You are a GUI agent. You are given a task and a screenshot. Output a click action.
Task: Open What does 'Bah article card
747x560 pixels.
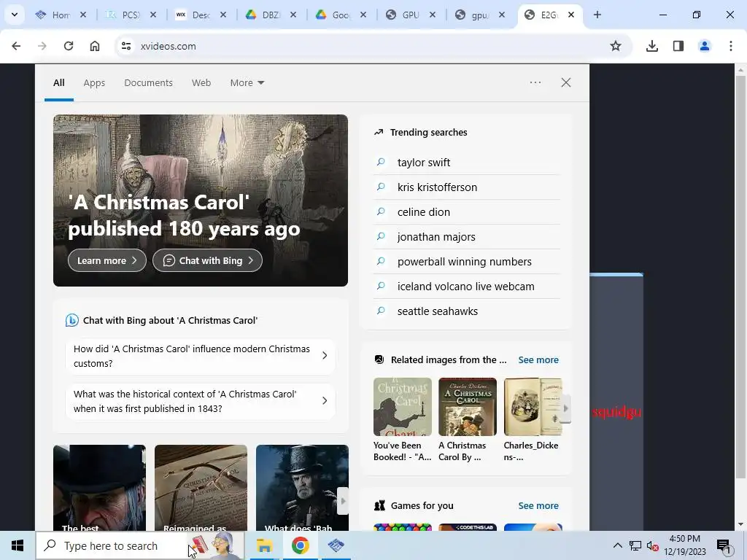point(302,488)
